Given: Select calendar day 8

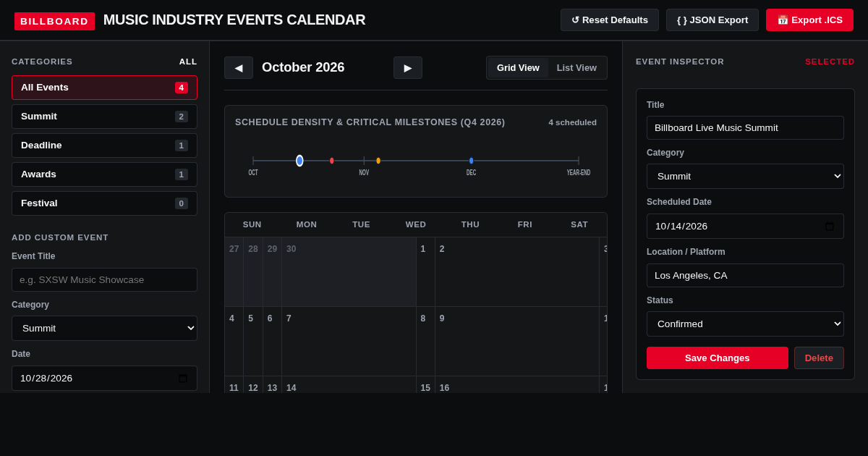Looking at the screenshot, I should tap(425, 341).
